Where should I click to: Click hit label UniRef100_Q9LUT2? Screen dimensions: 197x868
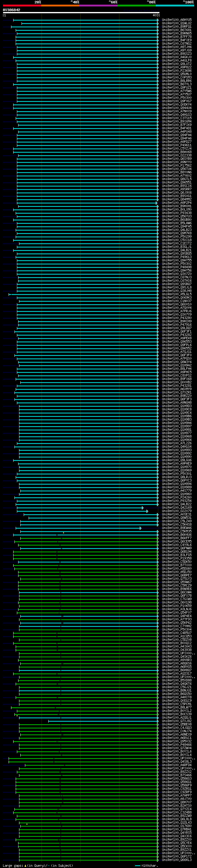[x=177, y=64]
